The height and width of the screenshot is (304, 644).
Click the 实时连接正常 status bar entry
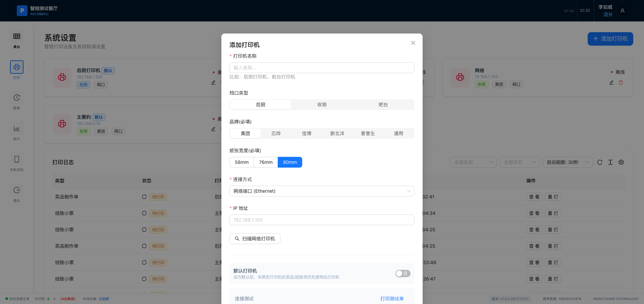(17, 299)
